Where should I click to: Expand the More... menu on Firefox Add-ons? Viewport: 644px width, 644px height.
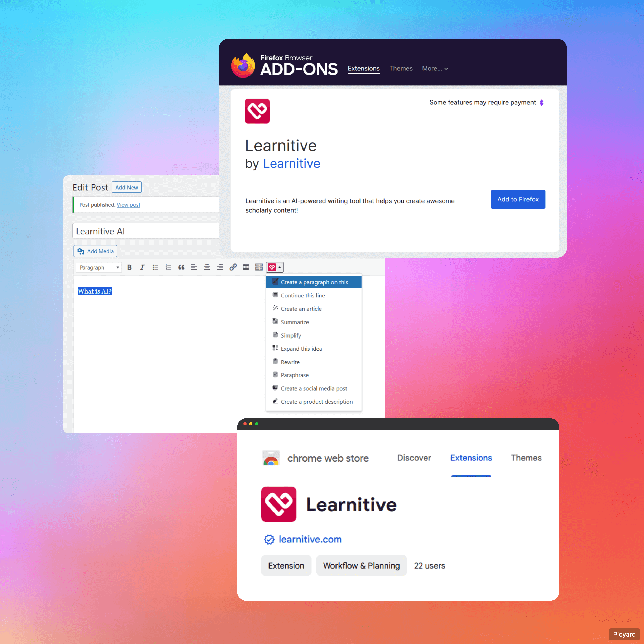click(435, 68)
